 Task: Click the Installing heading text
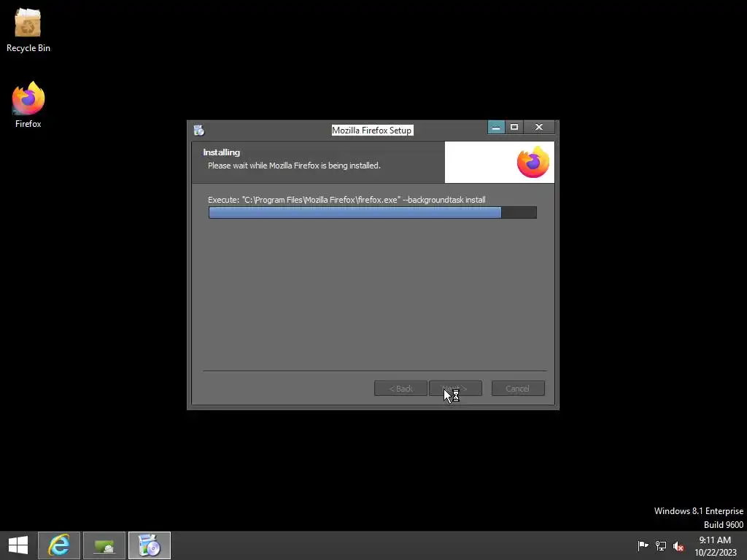coord(222,152)
